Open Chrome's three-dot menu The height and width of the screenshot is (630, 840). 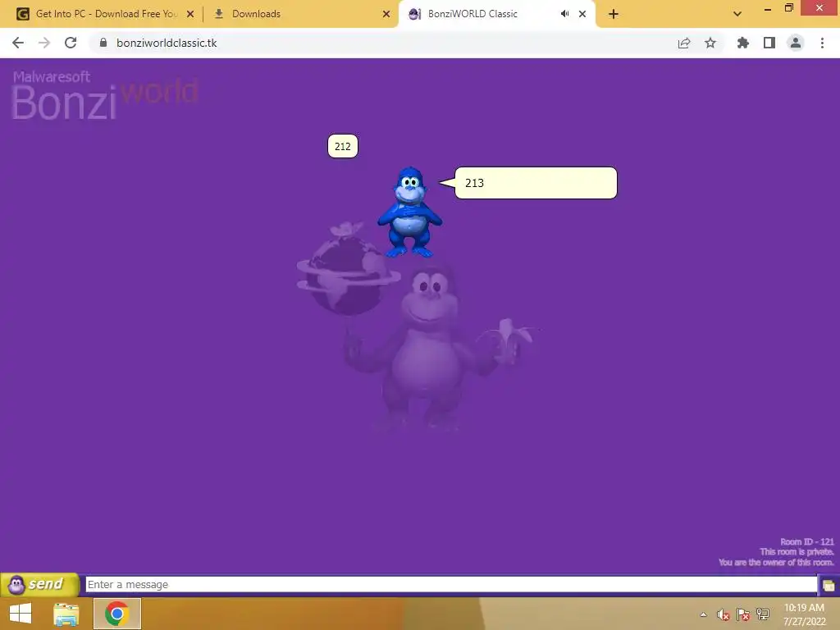[x=822, y=43]
